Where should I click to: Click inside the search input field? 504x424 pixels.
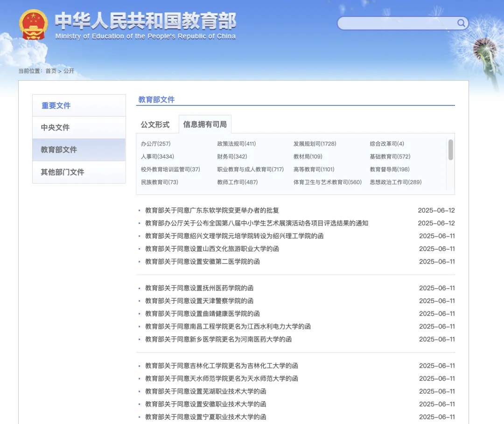click(397, 23)
